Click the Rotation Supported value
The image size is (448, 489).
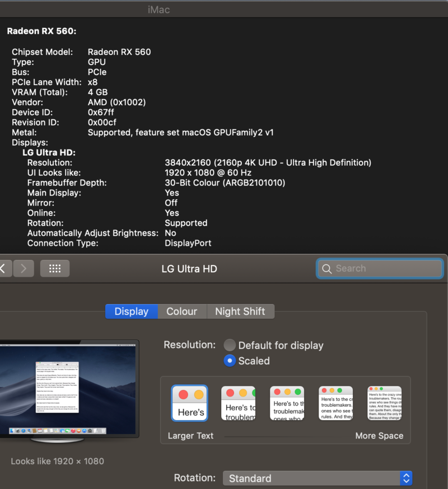click(x=186, y=223)
